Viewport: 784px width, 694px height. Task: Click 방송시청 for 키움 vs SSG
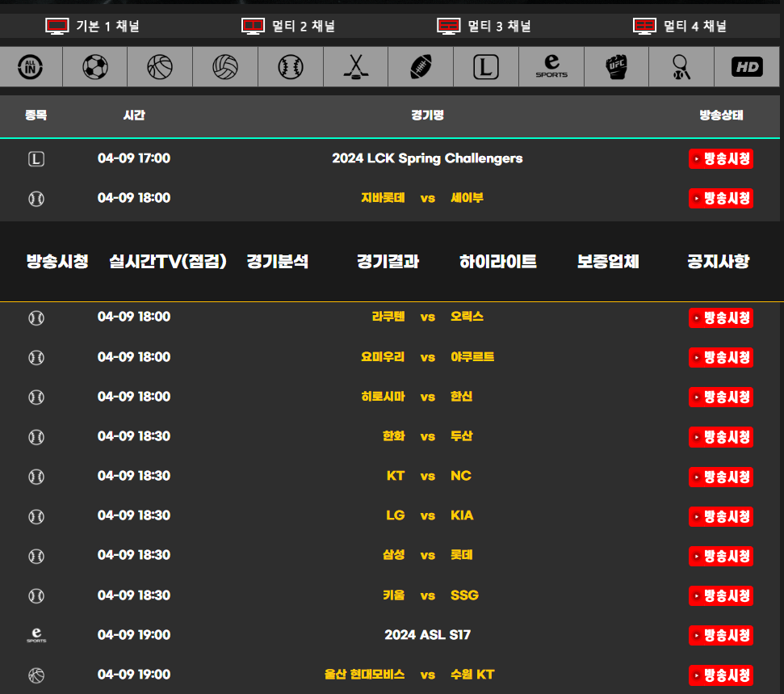[x=721, y=595]
